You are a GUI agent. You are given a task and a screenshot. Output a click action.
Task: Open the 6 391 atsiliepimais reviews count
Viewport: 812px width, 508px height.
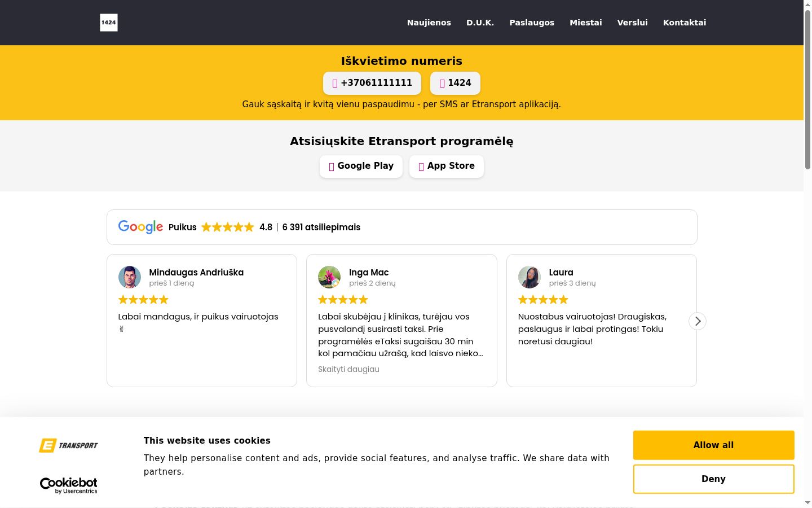point(321,227)
